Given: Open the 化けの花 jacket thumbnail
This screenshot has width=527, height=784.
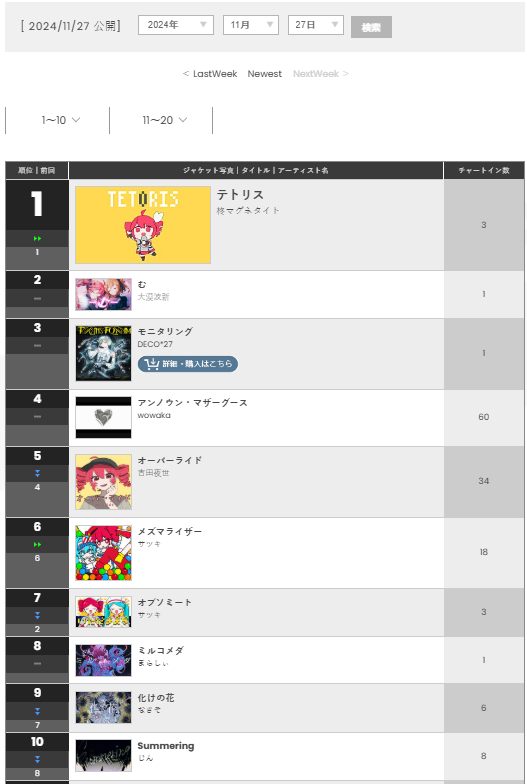Looking at the screenshot, I should point(104,708).
